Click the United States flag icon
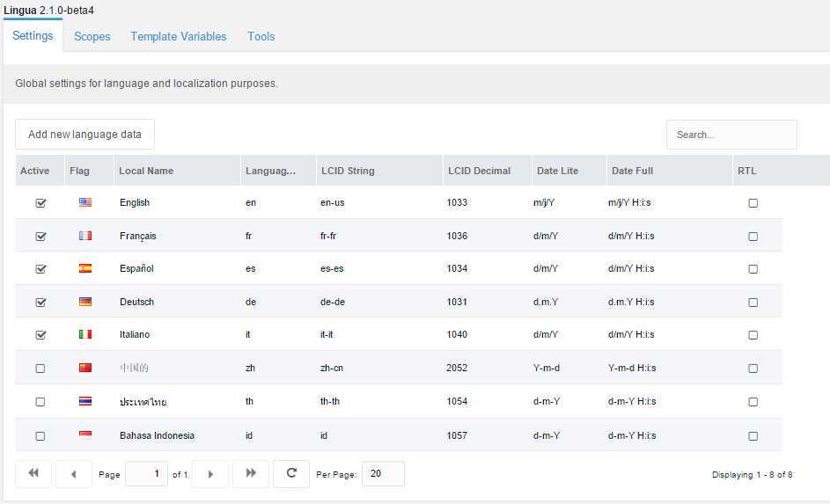 tap(85, 202)
